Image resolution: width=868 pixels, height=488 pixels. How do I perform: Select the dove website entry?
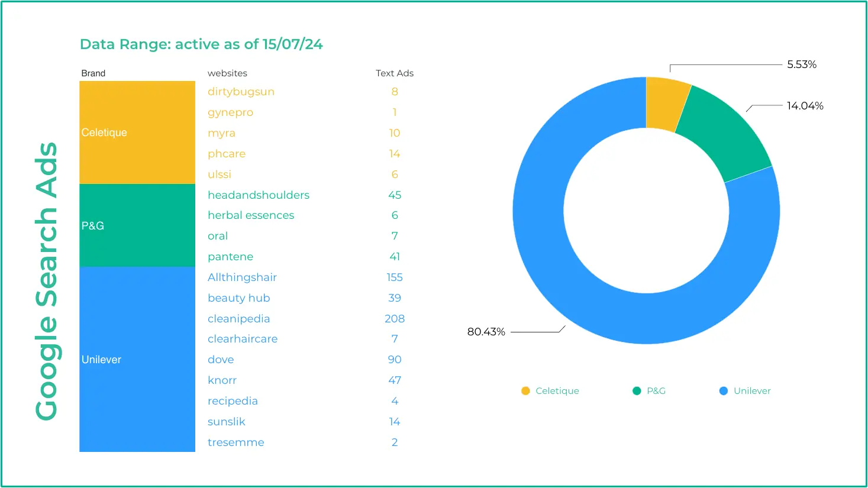click(x=221, y=360)
